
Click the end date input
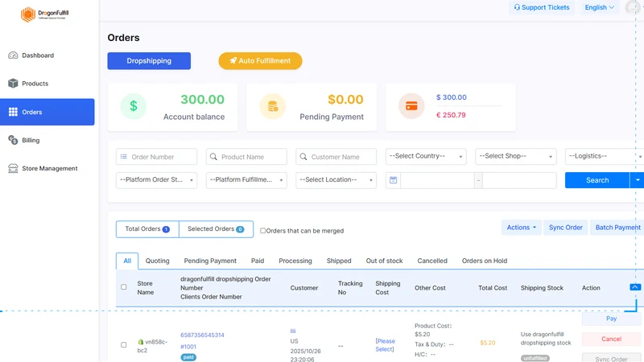[519, 180]
